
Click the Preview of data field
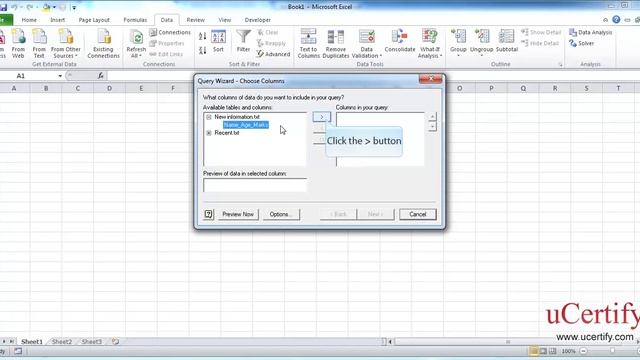255,185
